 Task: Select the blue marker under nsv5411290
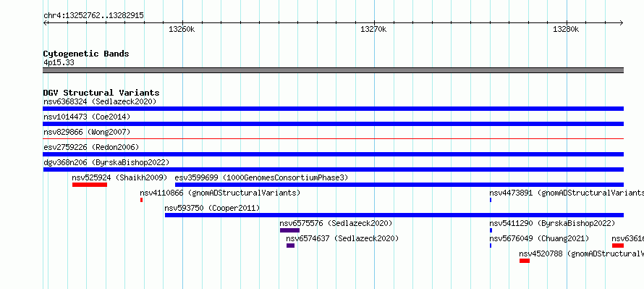coord(491,230)
